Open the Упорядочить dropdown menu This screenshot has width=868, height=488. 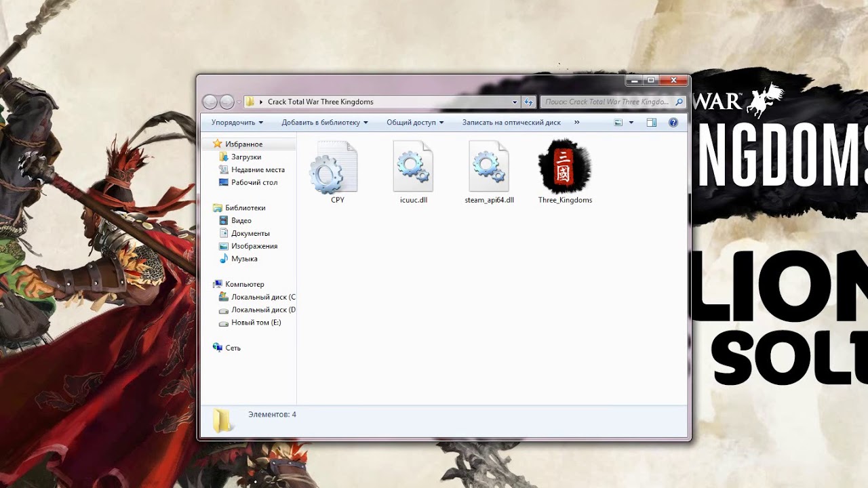coord(237,123)
